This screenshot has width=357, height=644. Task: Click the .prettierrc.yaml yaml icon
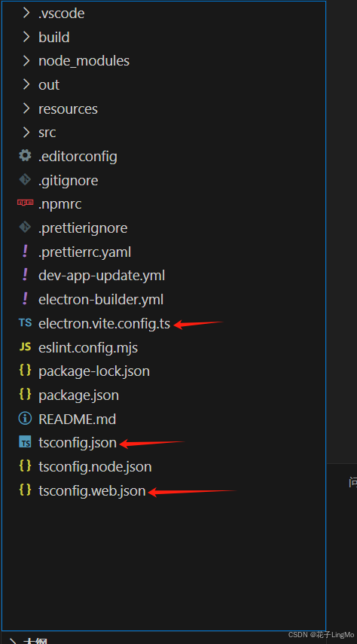point(25,251)
